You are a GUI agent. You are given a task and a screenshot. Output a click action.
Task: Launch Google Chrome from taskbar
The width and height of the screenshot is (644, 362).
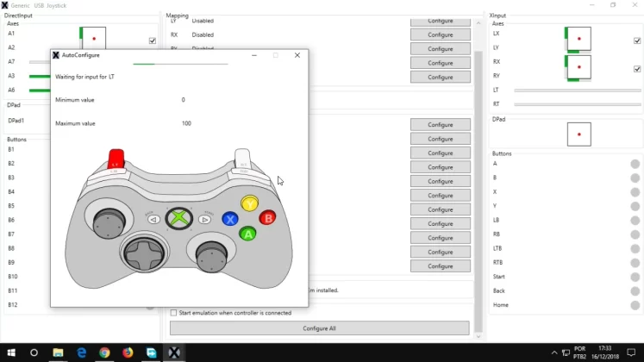click(104, 353)
